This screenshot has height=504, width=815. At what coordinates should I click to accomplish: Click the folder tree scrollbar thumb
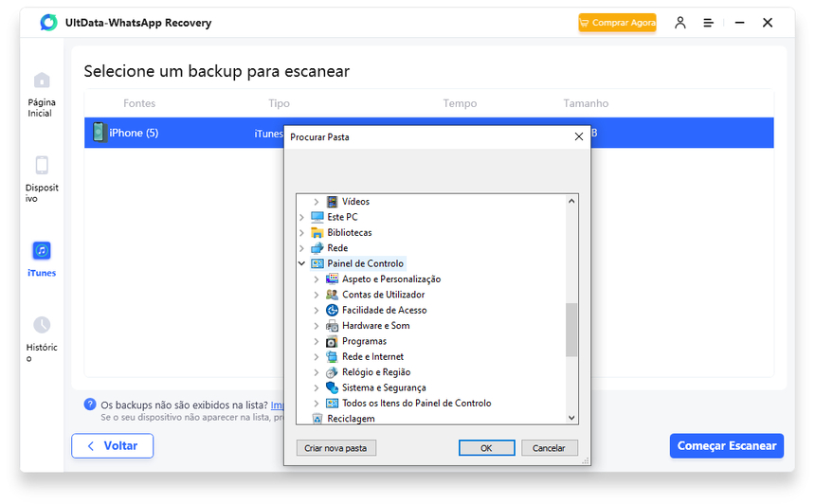click(571, 330)
